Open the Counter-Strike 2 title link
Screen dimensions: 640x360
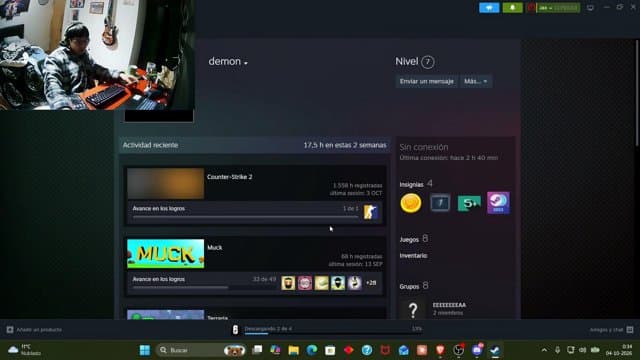click(x=229, y=177)
